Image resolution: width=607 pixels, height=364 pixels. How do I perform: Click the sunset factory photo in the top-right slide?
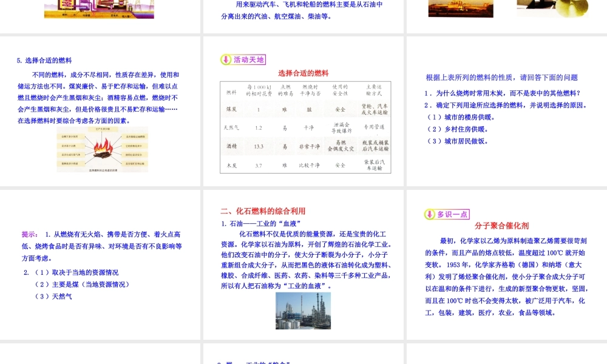coord(461,8)
